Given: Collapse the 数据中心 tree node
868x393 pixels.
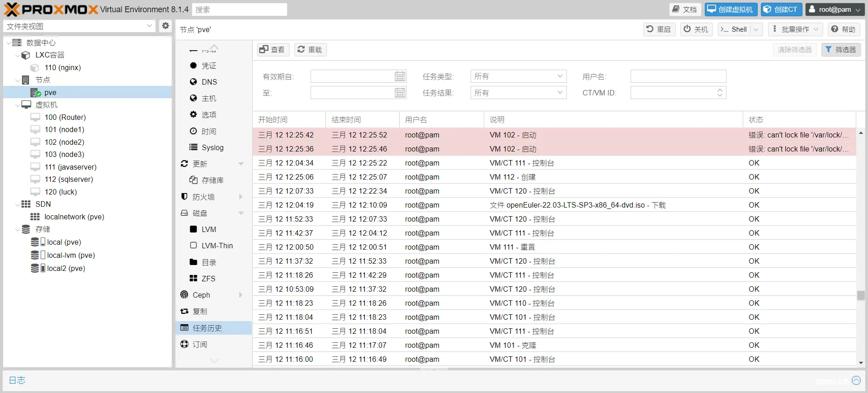Looking at the screenshot, I should (x=8, y=43).
